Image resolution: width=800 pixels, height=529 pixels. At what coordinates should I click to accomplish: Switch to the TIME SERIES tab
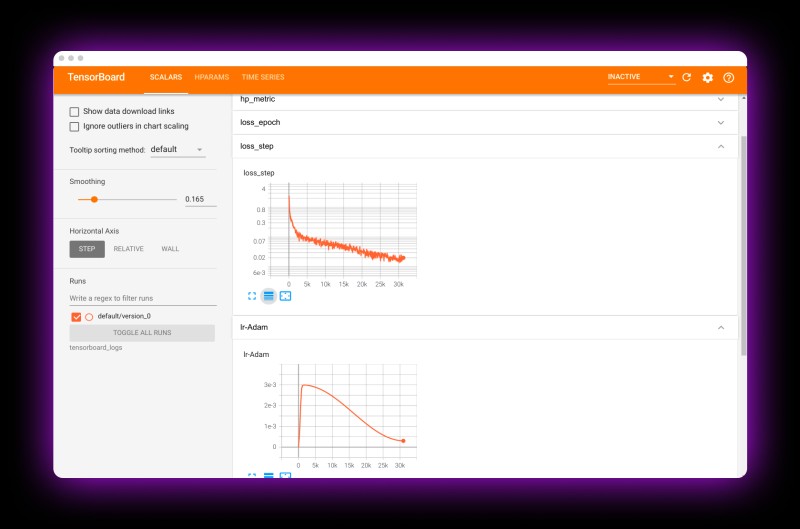click(x=263, y=77)
